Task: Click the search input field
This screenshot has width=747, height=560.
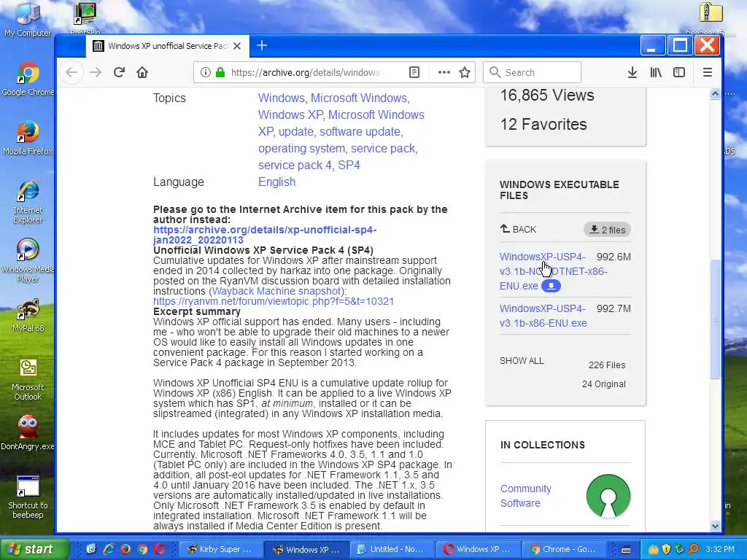Action: (532, 72)
